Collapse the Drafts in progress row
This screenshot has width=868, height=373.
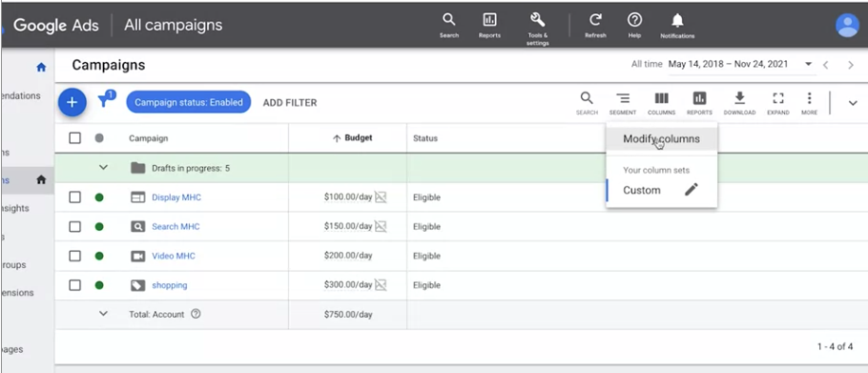click(x=103, y=168)
